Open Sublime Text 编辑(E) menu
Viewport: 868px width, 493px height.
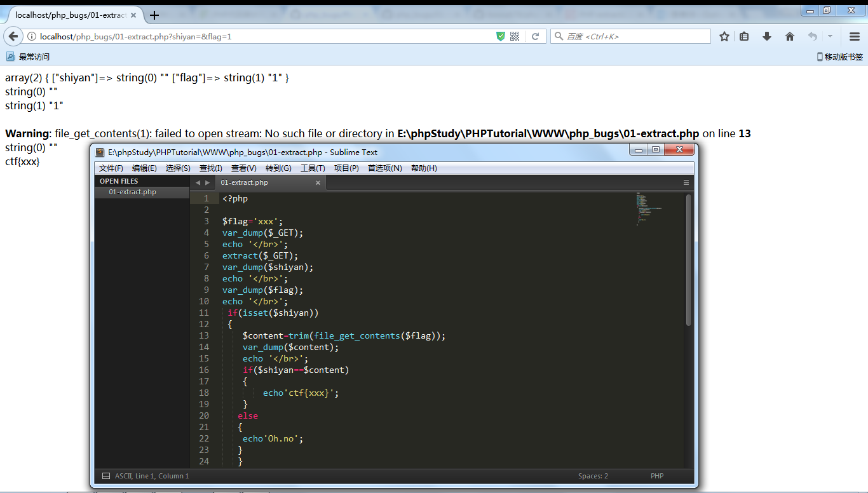144,168
